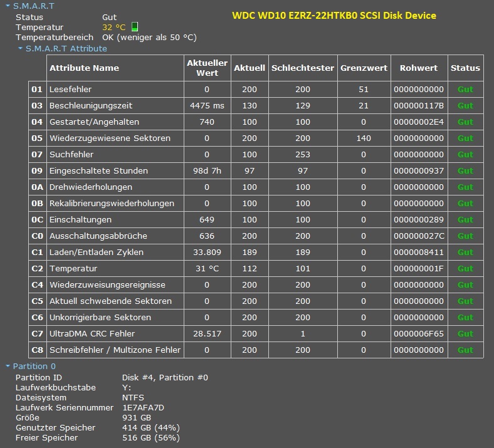Click the Aktueller Wert column header
Image resolution: width=494 pixels, height=448 pixels.
(x=208, y=68)
